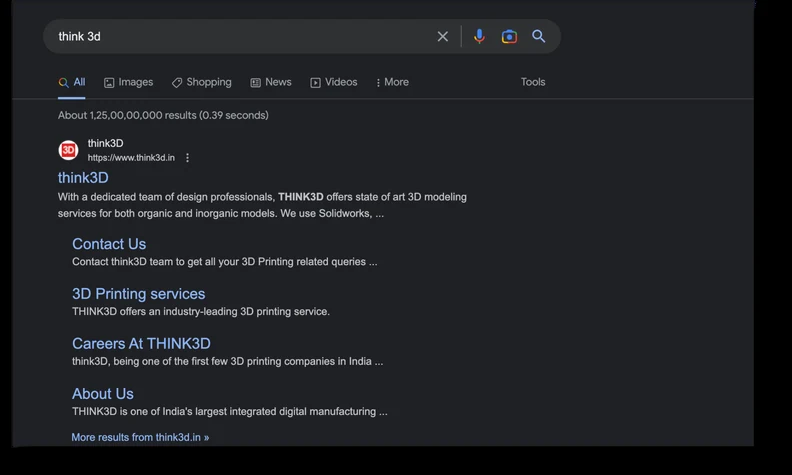Image resolution: width=792 pixels, height=475 pixels.
Task: Click the think3D site name above URL
Action: [106, 144]
